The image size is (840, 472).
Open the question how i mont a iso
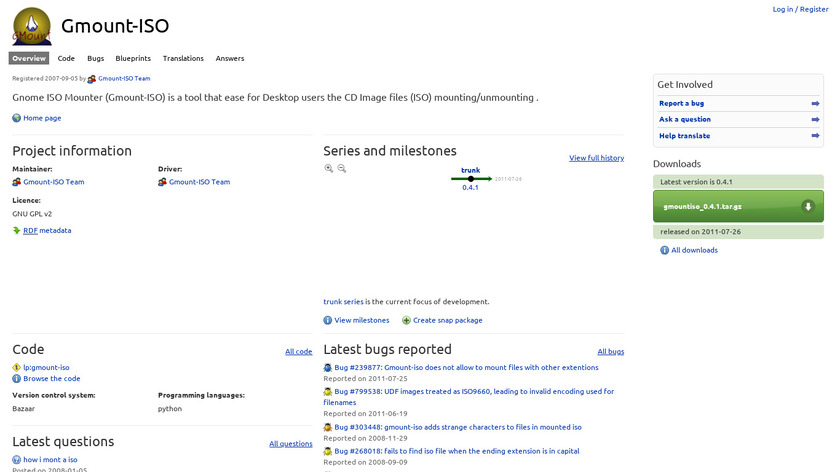click(x=50, y=460)
